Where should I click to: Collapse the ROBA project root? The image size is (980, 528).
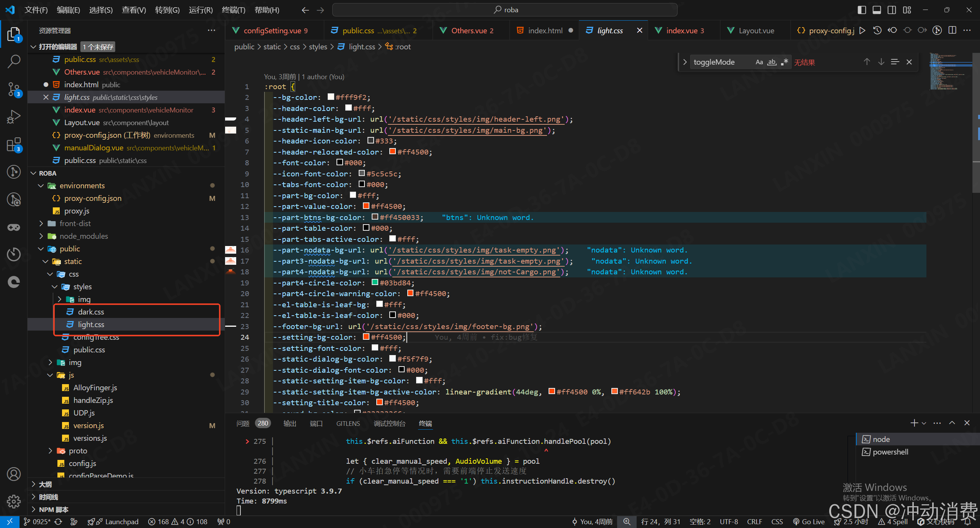point(33,173)
